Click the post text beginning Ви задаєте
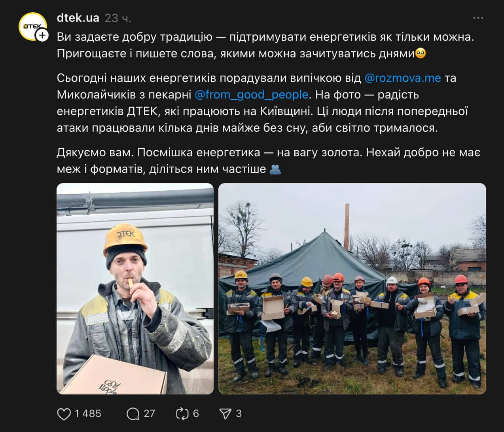504x432 pixels. (x=265, y=45)
